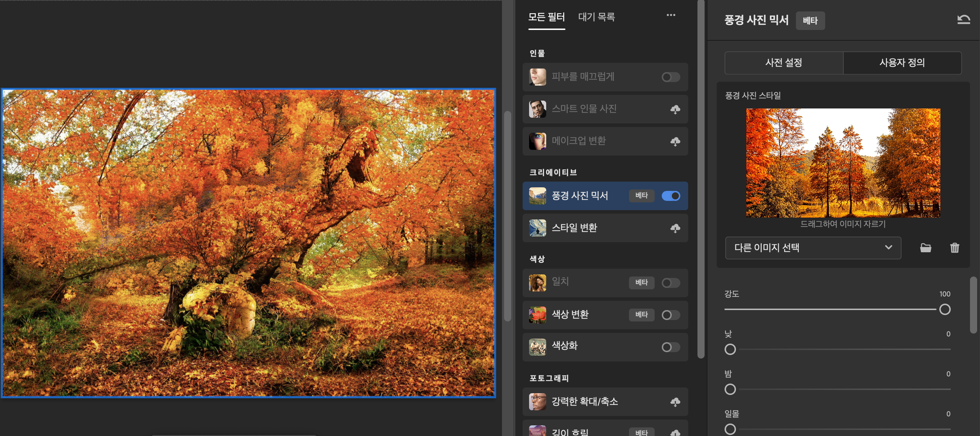980x436 pixels.
Task: Open the three-dot options menu
Action: [x=671, y=15]
